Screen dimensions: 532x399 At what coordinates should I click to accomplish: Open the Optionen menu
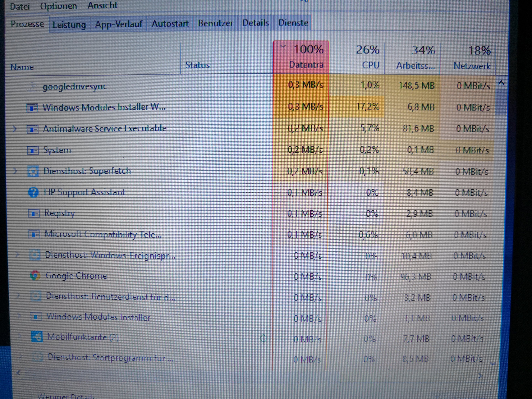pyautogui.click(x=58, y=6)
